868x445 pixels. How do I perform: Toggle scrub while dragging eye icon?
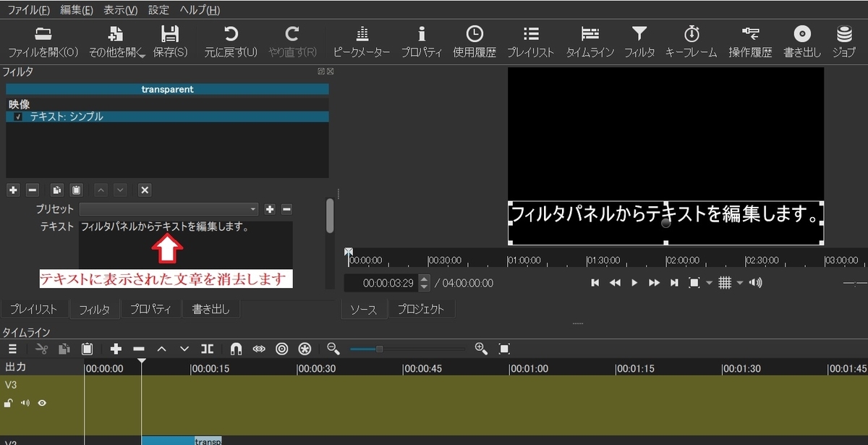[x=259, y=349]
